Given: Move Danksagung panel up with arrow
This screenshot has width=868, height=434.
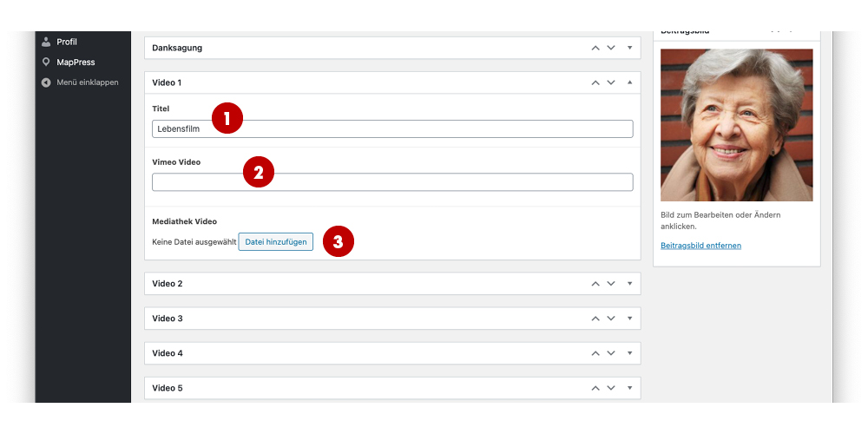Looking at the screenshot, I should point(595,48).
